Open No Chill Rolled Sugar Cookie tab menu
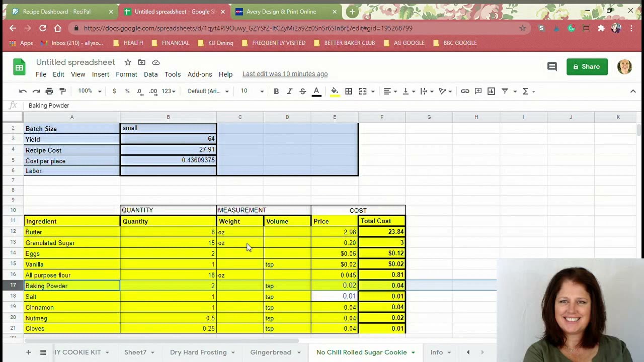The height and width of the screenshot is (362, 644). click(x=413, y=352)
